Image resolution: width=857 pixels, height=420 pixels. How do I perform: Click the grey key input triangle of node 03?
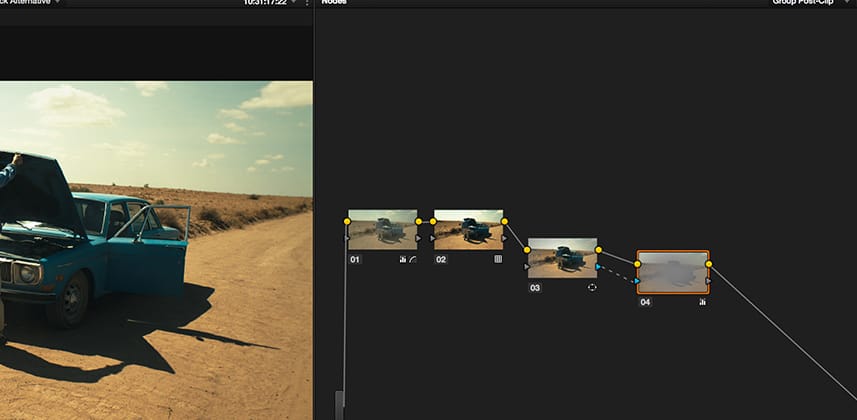pos(527,267)
